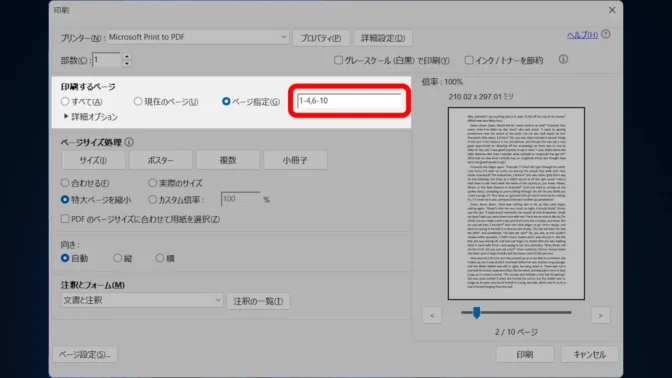Viewport: 672px width, 378px height.
Task: Click the page range field showing 1-4,6-10
Action: [349, 101]
